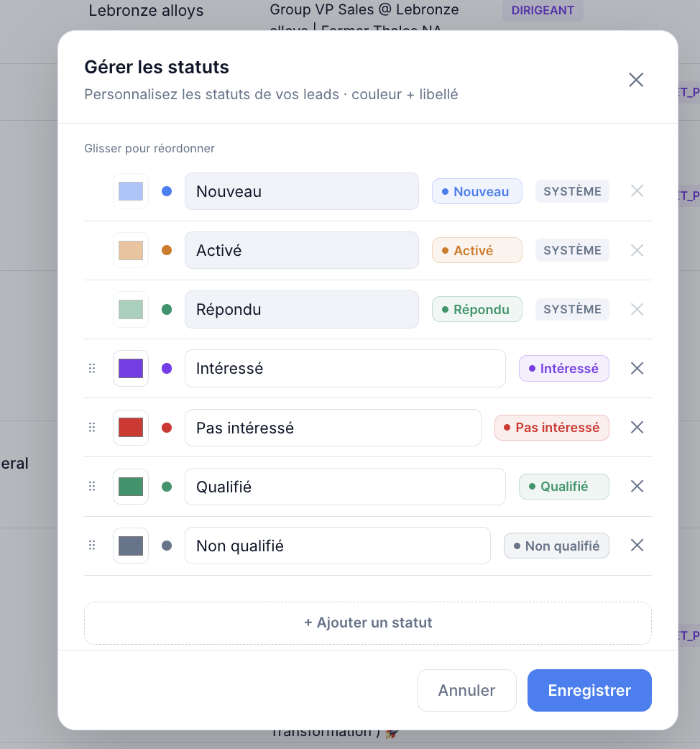Add a new status with Ajouter un statut
Viewport: 700px width, 749px height.
pos(368,623)
